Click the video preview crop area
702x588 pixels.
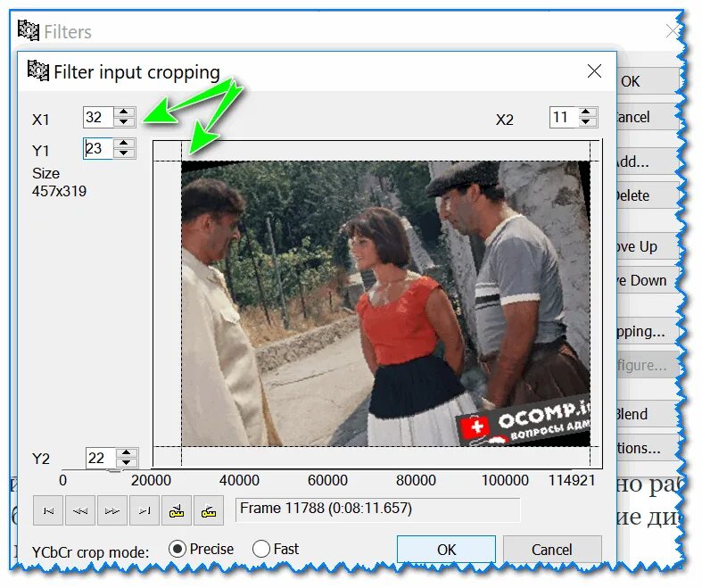tap(385, 303)
